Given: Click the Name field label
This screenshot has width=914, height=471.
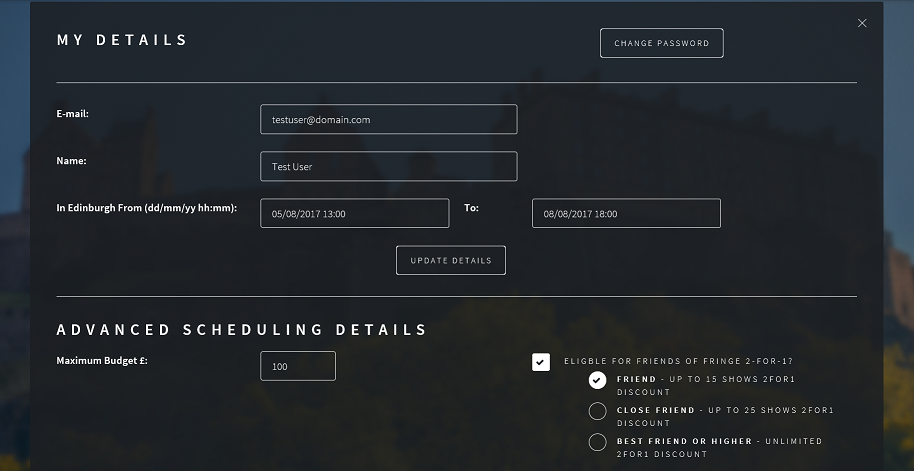Looking at the screenshot, I should (x=72, y=160).
